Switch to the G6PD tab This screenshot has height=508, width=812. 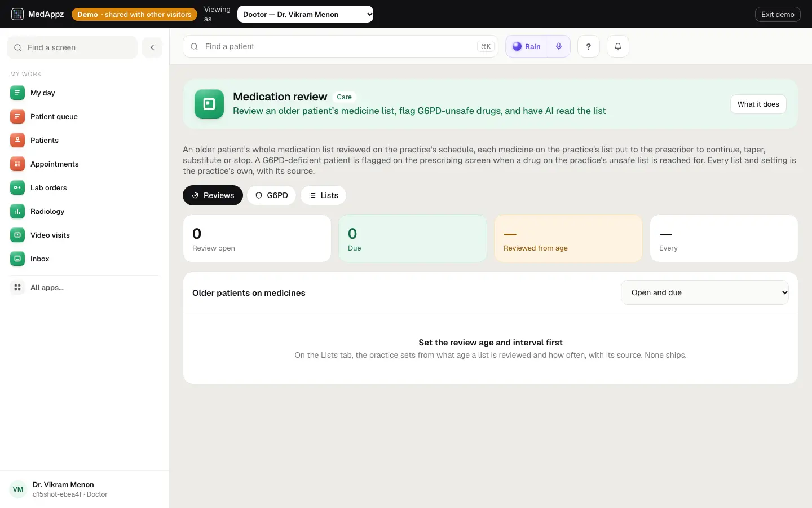272,195
